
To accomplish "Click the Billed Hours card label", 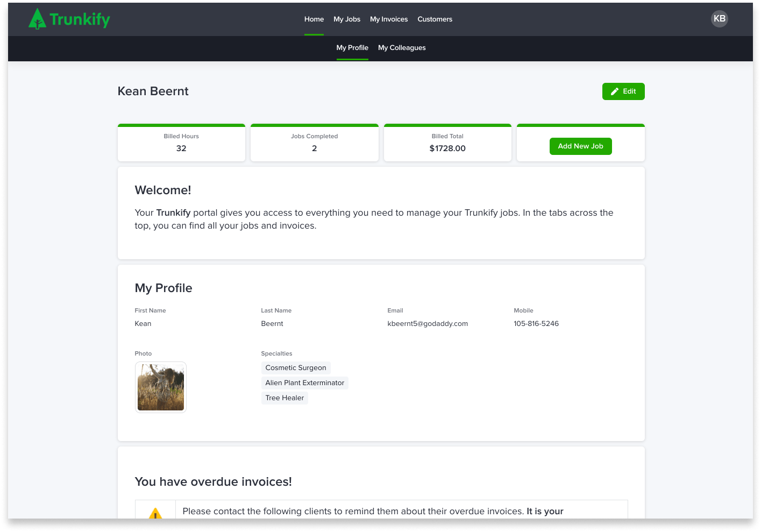I will (x=181, y=137).
